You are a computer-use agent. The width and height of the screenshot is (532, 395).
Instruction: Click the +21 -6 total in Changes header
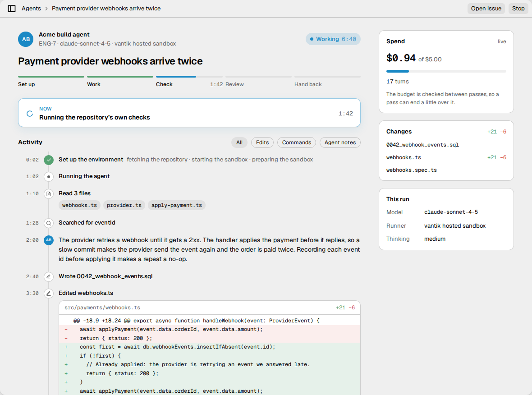tap(497, 132)
